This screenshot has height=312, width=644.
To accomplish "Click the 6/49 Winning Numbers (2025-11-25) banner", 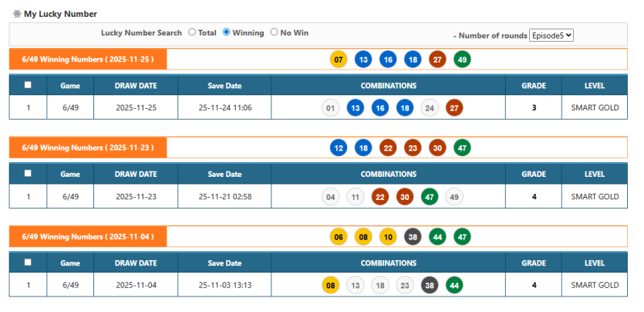I will [x=88, y=59].
